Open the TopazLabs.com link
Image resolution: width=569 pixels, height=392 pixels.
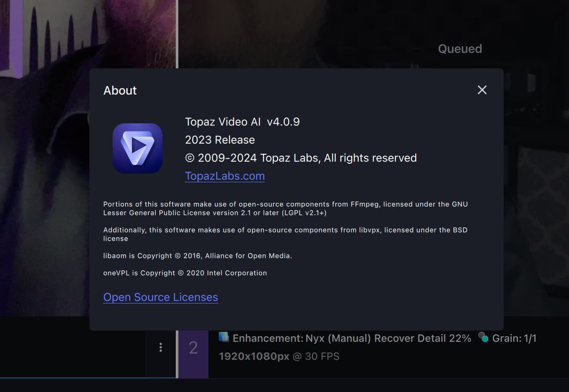point(225,176)
